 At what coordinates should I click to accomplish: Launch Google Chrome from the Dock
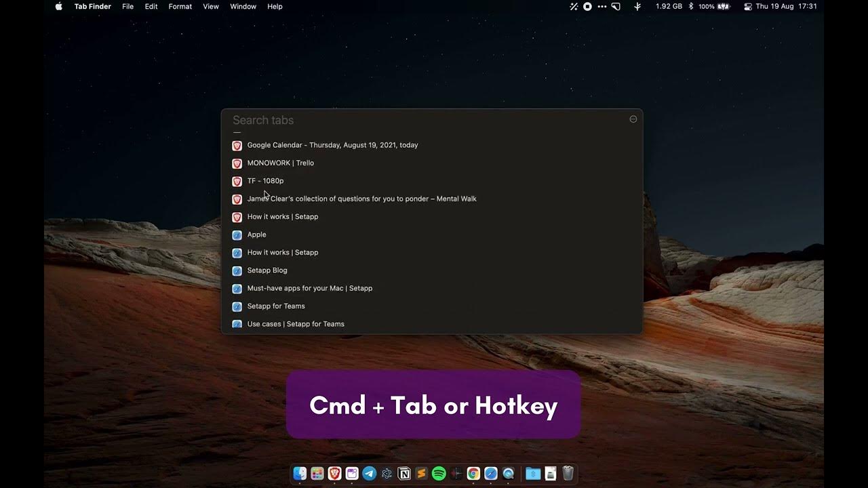coord(474,474)
